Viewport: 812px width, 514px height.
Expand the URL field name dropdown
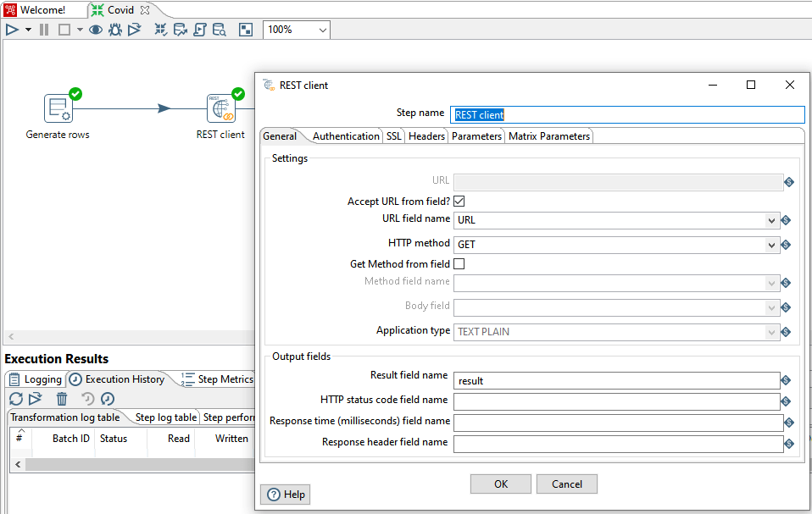click(x=771, y=220)
